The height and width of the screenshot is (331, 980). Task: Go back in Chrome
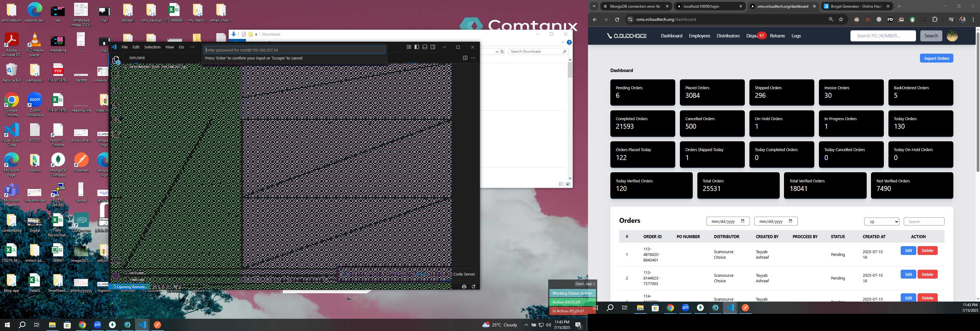tap(595, 19)
